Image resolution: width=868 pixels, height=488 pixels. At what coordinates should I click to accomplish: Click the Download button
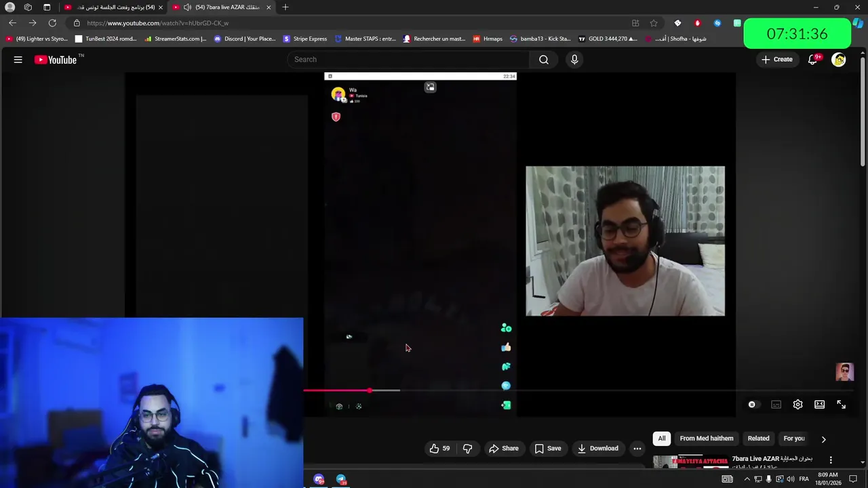(598, 448)
